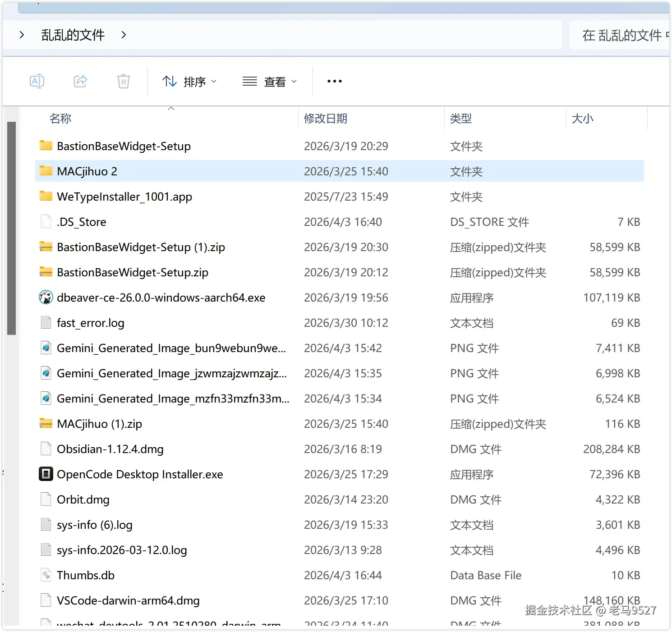Viewport: 672px width, 632px height.
Task: Open the three-dots more options menu
Action: pos(334,81)
